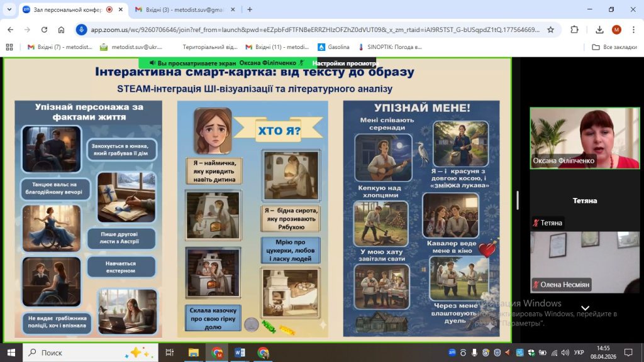The width and height of the screenshot is (644, 362).
Task: Click Olena Nesmiyan's muted microphone indicator
Action: (536, 284)
